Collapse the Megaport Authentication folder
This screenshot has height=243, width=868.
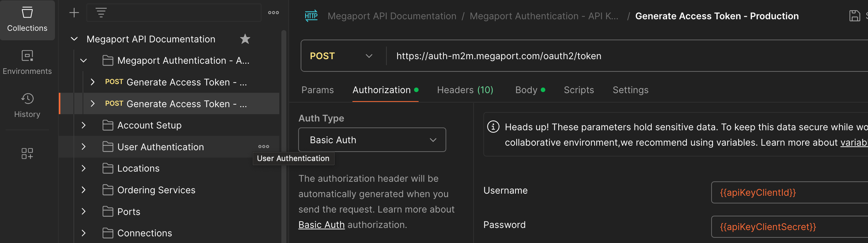(x=84, y=61)
